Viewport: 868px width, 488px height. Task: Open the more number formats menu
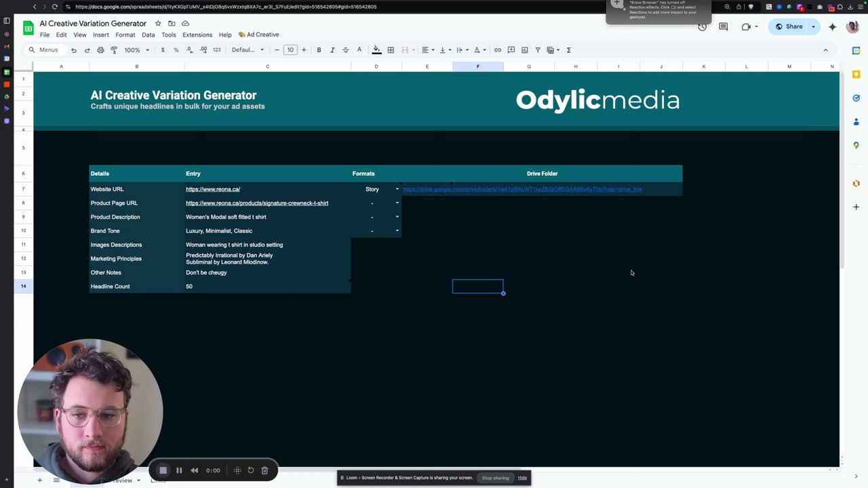pyautogui.click(x=217, y=50)
